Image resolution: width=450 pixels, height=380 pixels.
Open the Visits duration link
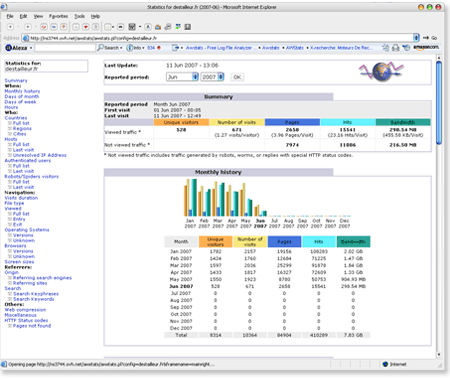point(21,198)
